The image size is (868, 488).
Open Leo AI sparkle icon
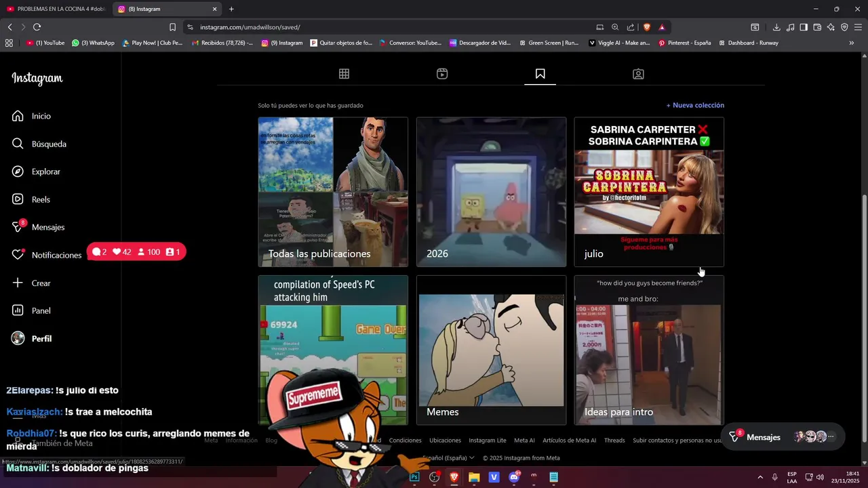pyautogui.click(x=831, y=27)
